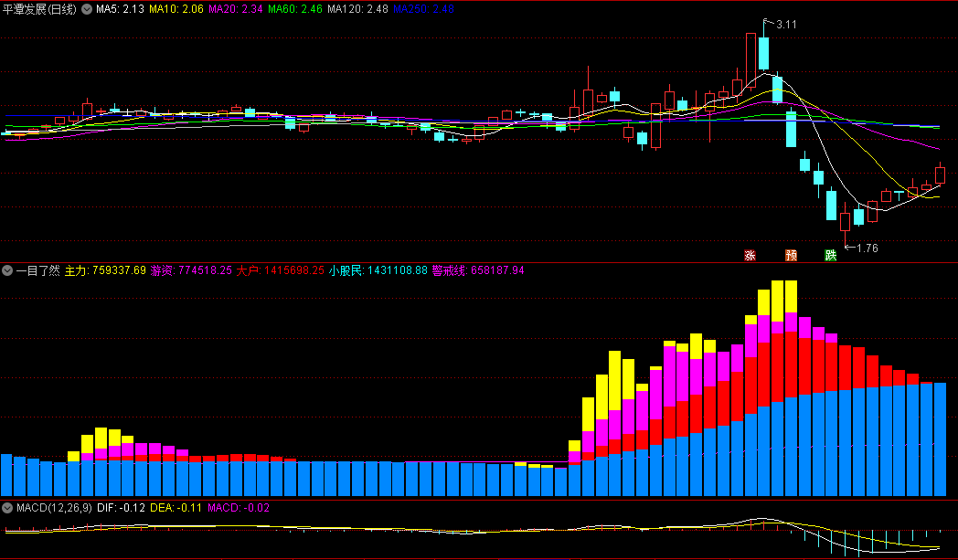Click the red 涨 marker icon
Viewport: 958px width, 560px height.
750,255
